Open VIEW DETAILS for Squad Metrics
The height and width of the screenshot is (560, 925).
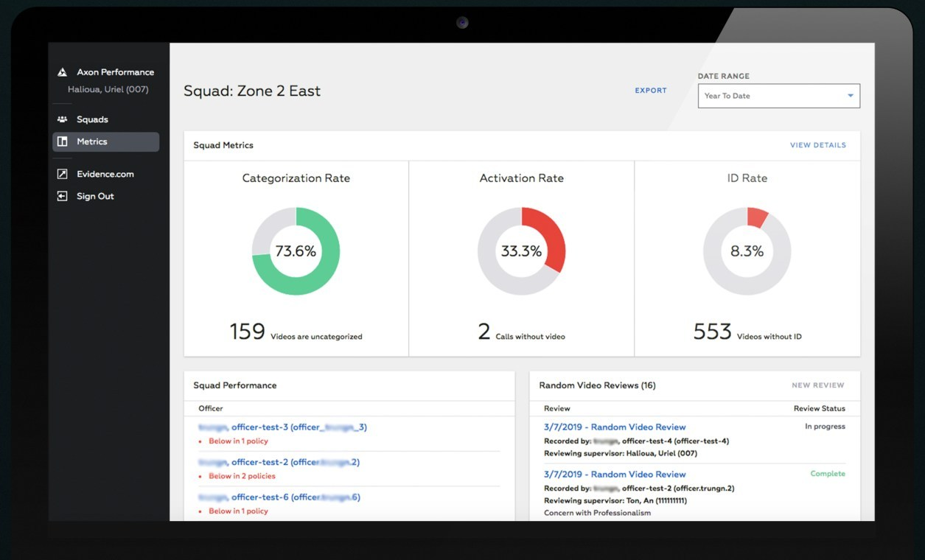(x=817, y=145)
